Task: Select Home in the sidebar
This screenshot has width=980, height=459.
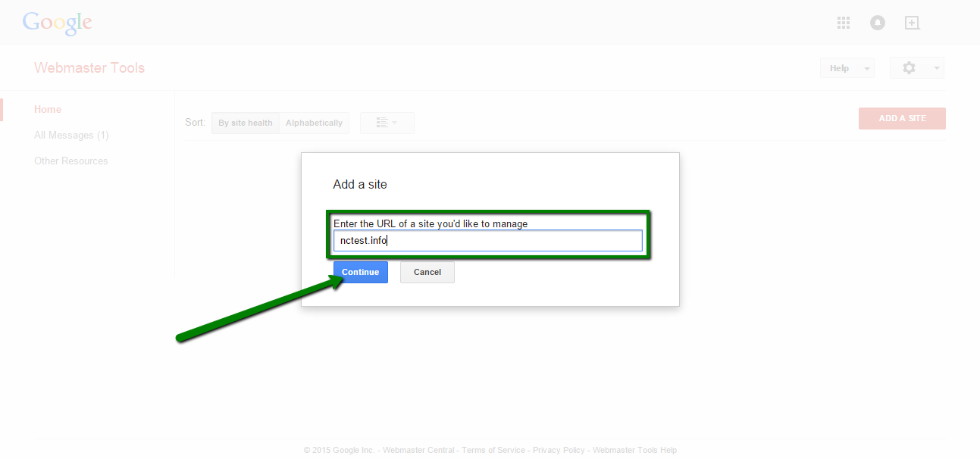Action: tap(47, 110)
